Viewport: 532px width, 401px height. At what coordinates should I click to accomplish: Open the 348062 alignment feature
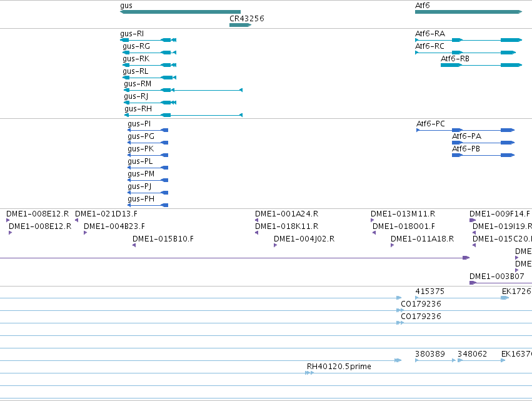click(481, 360)
